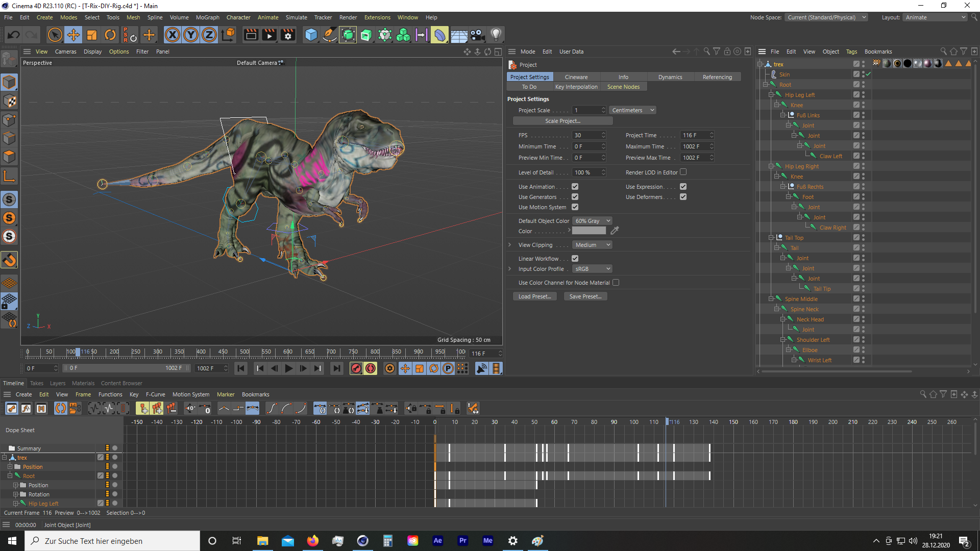Switch to the Key Interpolation tab
980x551 pixels.
[x=576, y=87]
